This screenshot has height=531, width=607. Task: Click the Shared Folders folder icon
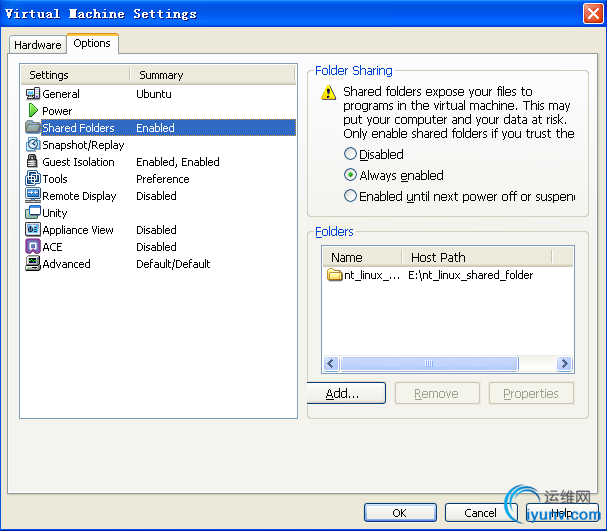coord(33,127)
